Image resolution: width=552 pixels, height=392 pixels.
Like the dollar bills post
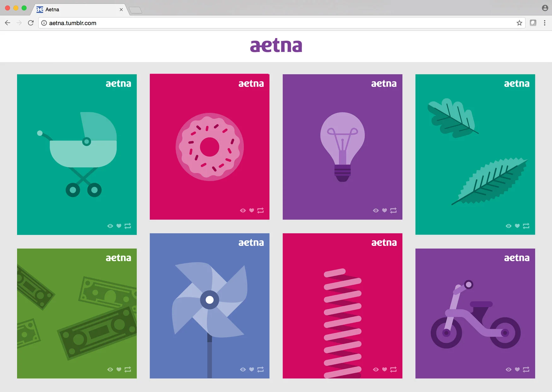click(119, 370)
